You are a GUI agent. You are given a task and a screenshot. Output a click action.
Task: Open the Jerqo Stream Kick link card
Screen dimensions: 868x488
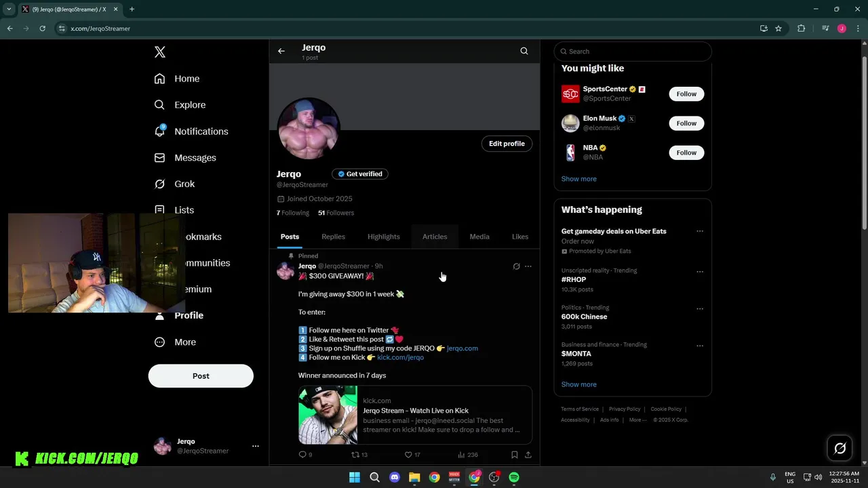coord(415,415)
